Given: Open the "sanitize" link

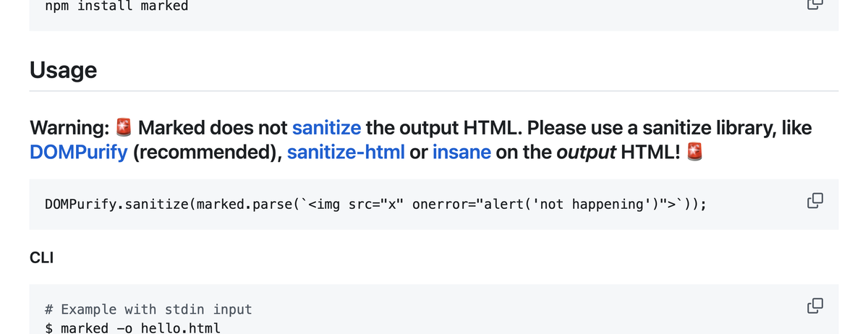Looking at the screenshot, I should [x=326, y=128].
